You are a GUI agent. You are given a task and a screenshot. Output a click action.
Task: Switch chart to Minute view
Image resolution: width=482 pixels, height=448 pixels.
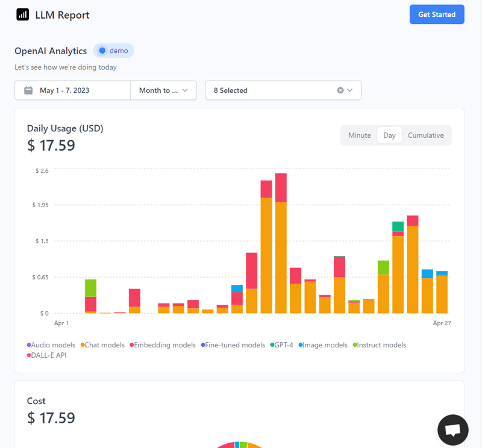[360, 135]
